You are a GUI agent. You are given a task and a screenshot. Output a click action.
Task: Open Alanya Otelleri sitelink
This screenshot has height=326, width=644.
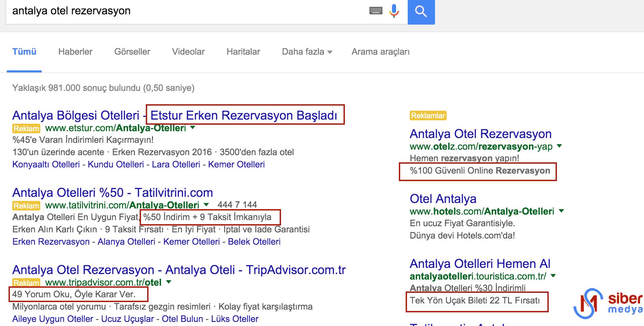tap(126, 242)
